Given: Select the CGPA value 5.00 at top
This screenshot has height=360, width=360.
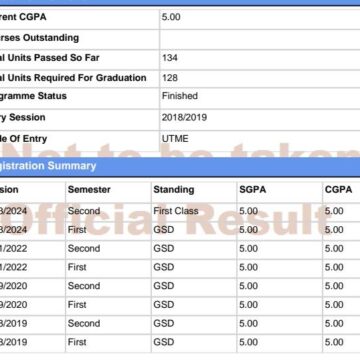Looking at the screenshot, I should [171, 17].
